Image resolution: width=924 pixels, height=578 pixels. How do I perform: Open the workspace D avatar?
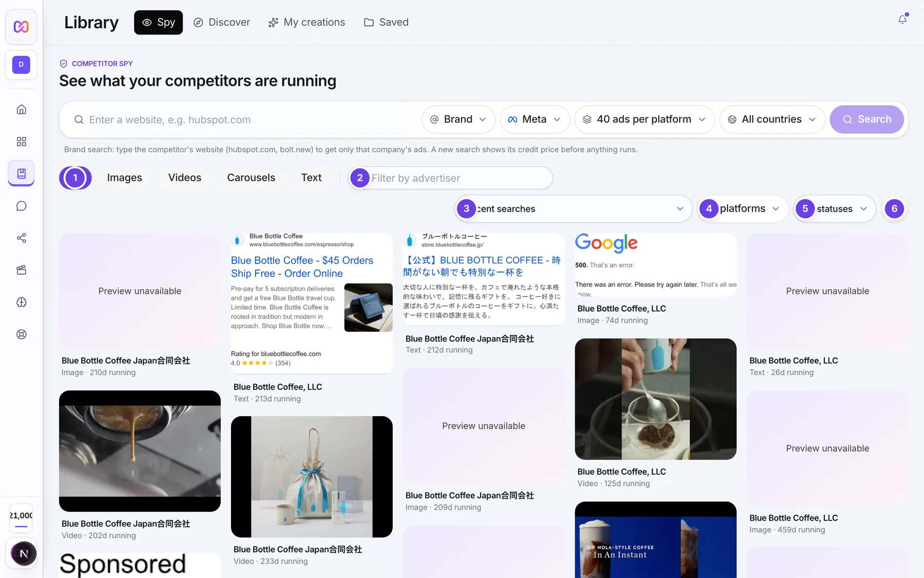(x=21, y=65)
